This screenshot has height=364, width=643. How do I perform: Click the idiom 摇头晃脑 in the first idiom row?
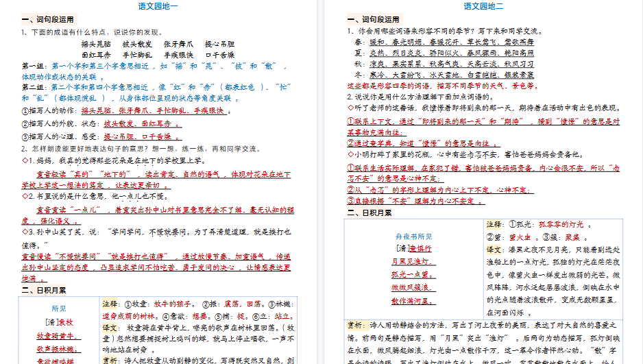[95, 43]
